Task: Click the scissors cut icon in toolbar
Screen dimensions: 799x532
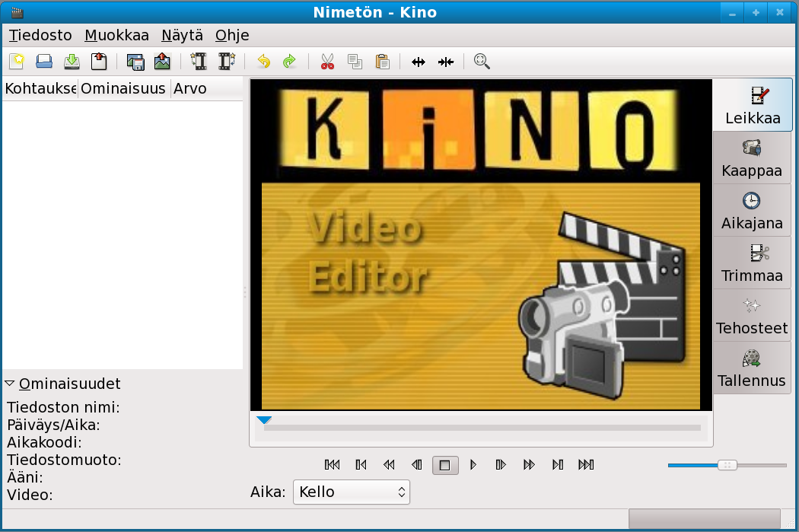Action: click(x=327, y=62)
